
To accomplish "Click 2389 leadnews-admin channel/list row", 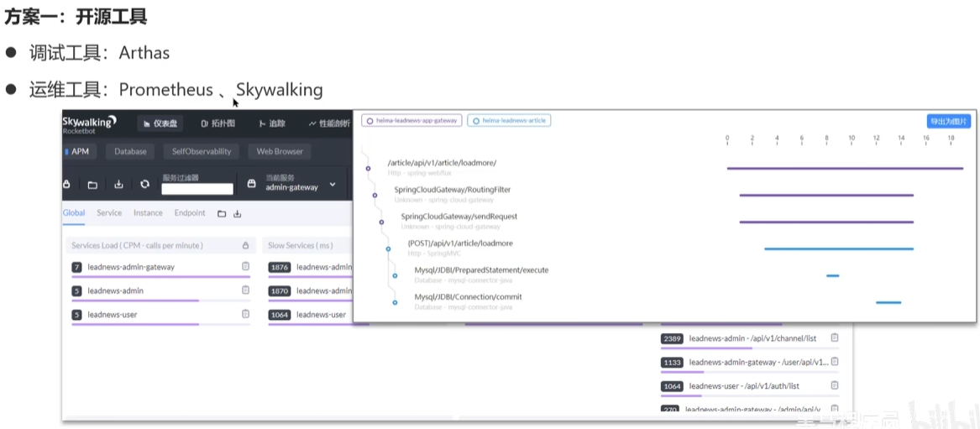I will 750,340.
